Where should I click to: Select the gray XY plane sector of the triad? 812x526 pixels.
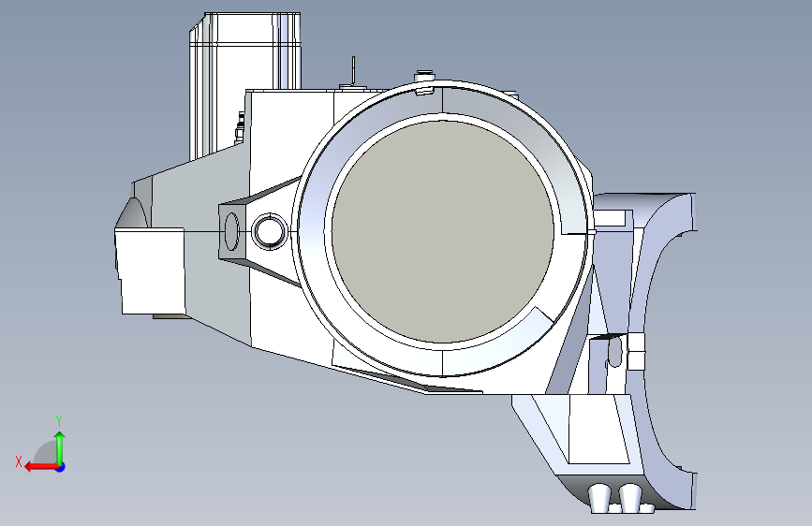click(46, 452)
